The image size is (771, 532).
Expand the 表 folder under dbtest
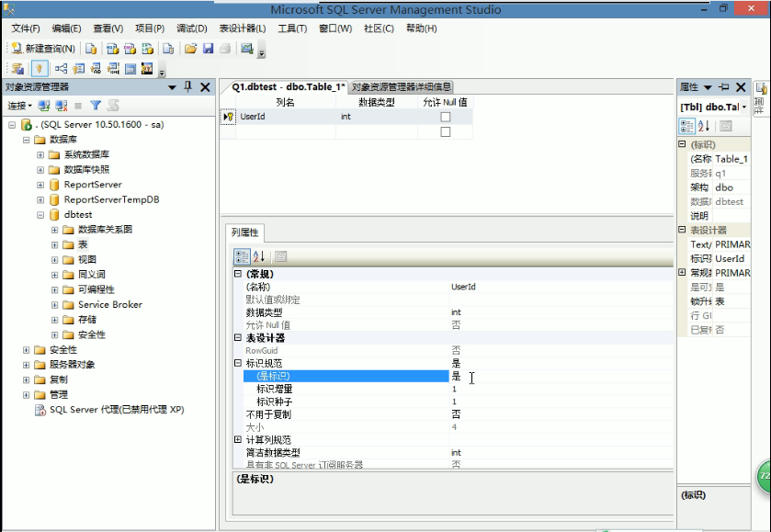tap(54, 244)
